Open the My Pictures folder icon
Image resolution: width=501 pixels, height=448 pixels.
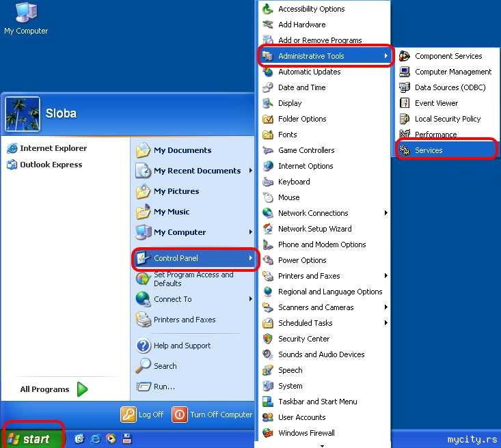pos(143,191)
